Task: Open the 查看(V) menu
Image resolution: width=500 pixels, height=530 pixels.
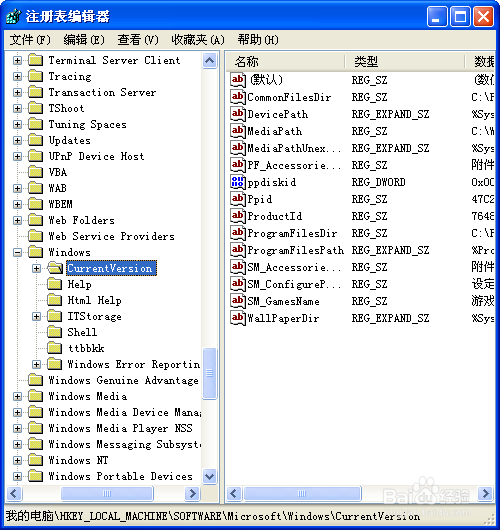Action: pyautogui.click(x=138, y=40)
